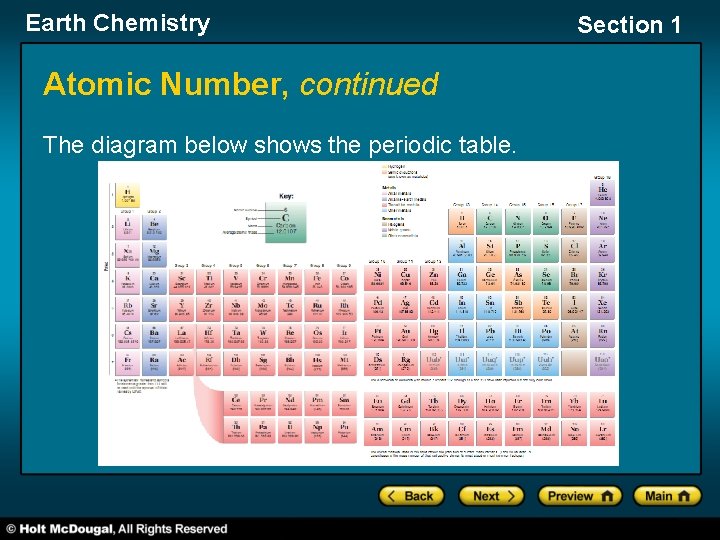Click the periodic table diagram image
Image resolution: width=720 pixels, height=540 pixels.
[358, 313]
